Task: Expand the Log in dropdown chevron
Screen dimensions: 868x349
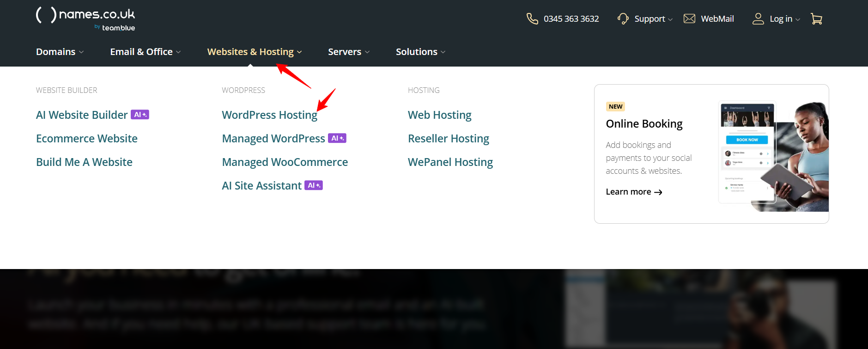Action: pos(797,19)
